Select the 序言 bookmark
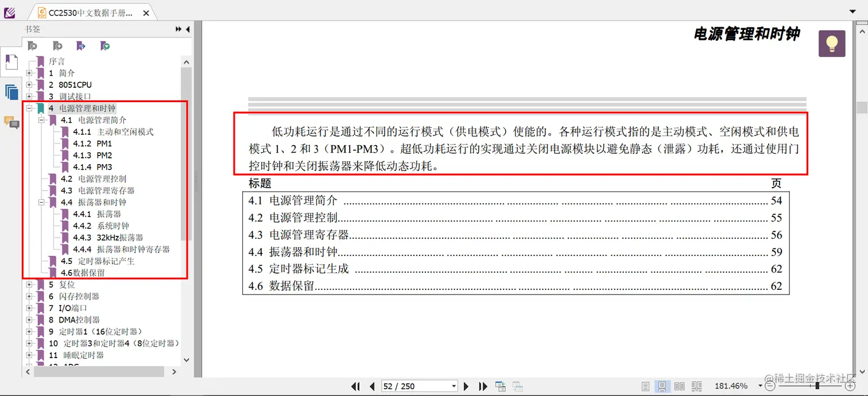This screenshot has width=868, height=396. point(57,61)
